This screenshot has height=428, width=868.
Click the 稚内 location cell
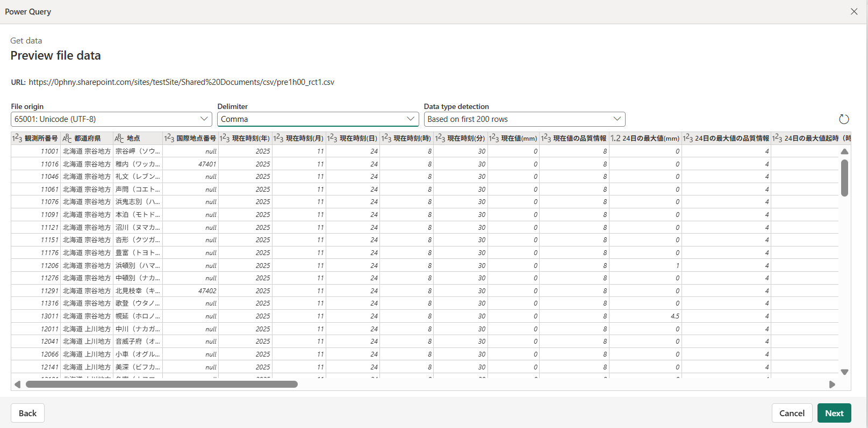(x=138, y=164)
